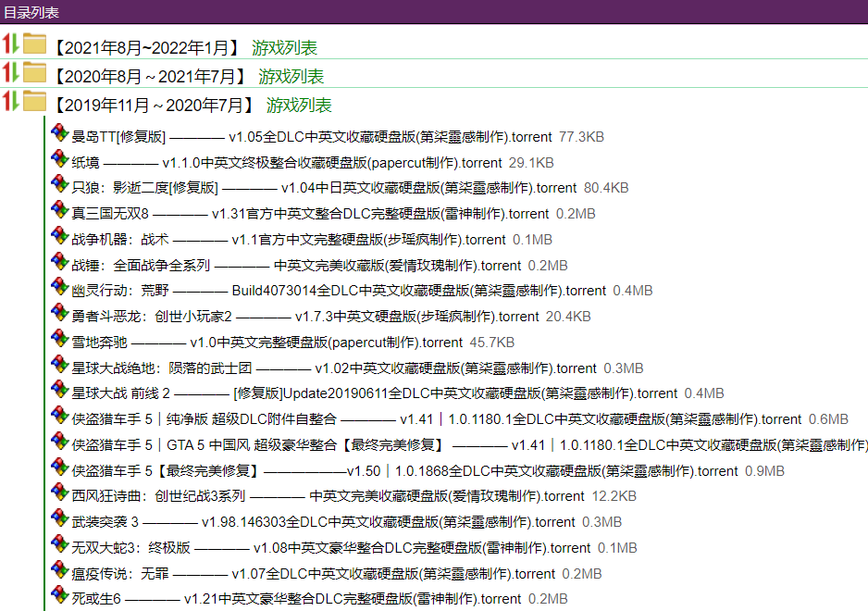Toggle sort arrows beside 2021年8月~2022年1月 row
The width and height of the screenshot is (868, 611).
coord(10,44)
